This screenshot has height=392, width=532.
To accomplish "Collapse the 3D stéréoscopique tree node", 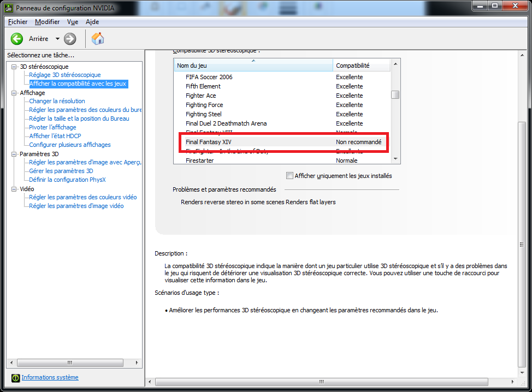I will (x=14, y=67).
